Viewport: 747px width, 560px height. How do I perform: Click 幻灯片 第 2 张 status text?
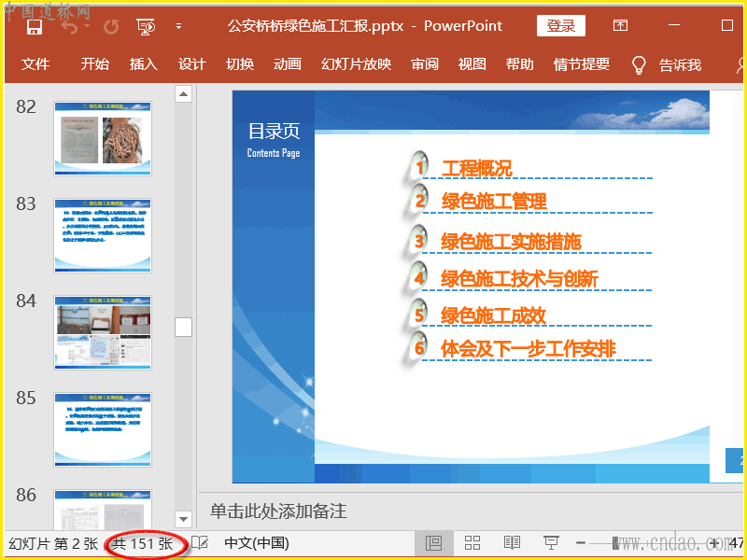[x=53, y=543]
